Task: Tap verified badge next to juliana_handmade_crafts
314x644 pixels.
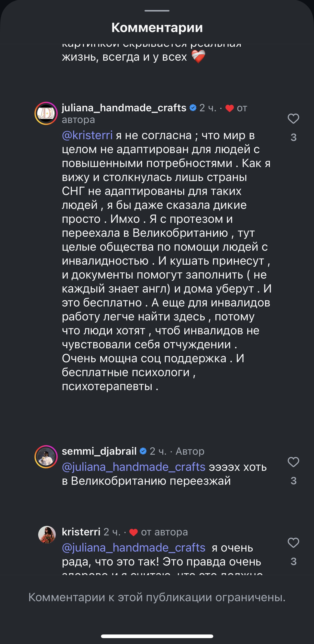Action: coord(193,108)
